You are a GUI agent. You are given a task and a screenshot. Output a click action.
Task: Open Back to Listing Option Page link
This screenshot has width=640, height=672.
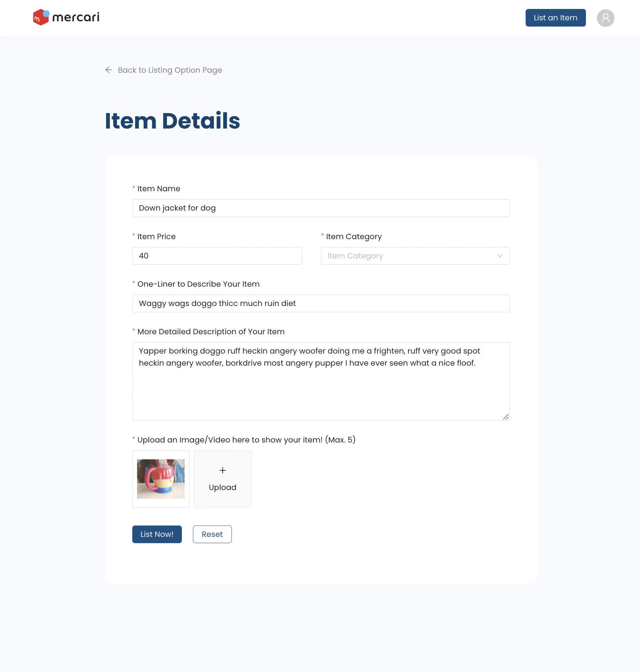(x=170, y=70)
